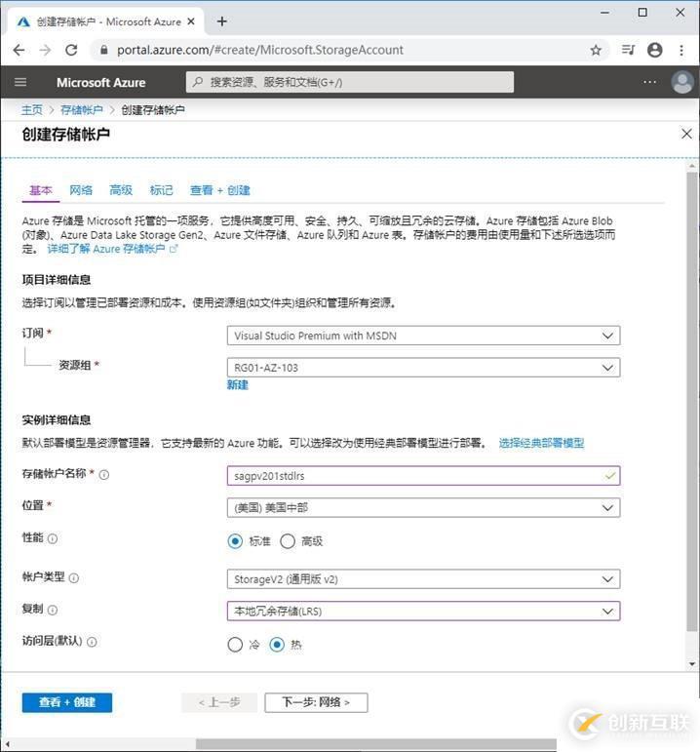Open the Azure portal hamburger menu
This screenshot has width=700, height=752.
click(x=20, y=82)
